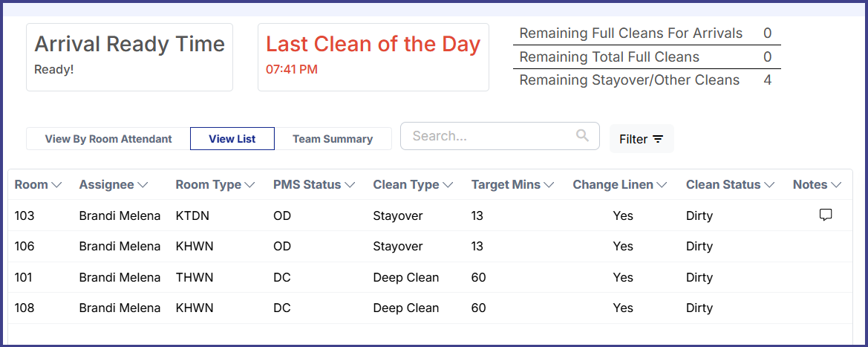The width and height of the screenshot is (868, 347).
Task: Expand the Notes column chevron
Action: (836, 185)
